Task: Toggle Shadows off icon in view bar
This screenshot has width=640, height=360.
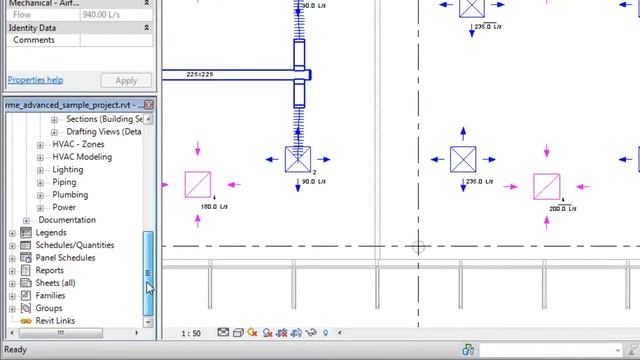Action: click(267, 333)
